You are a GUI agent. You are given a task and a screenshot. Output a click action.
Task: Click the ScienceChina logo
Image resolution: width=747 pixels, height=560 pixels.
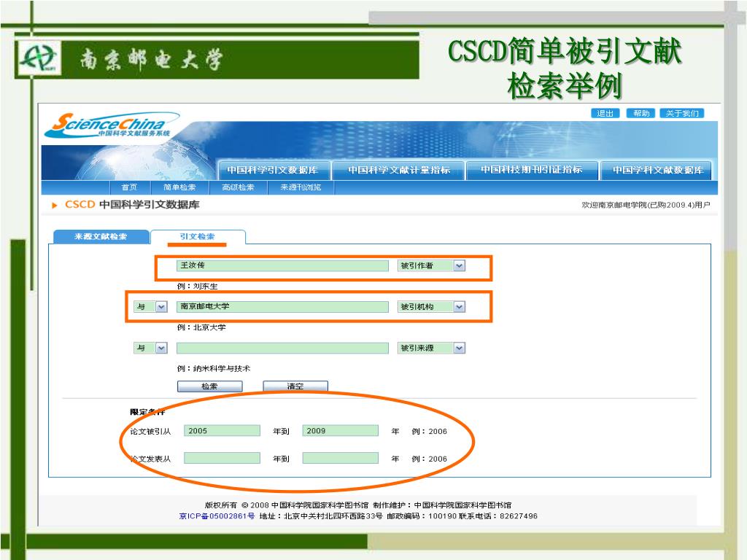coord(112,125)
